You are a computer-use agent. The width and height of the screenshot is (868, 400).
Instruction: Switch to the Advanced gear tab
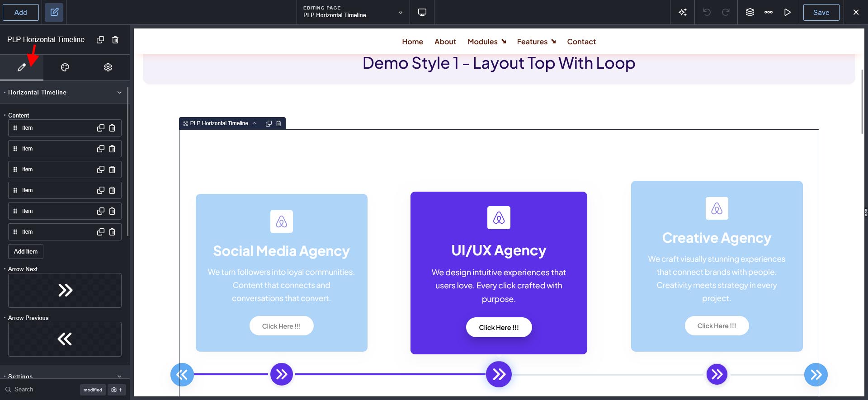tap(108, 67)
